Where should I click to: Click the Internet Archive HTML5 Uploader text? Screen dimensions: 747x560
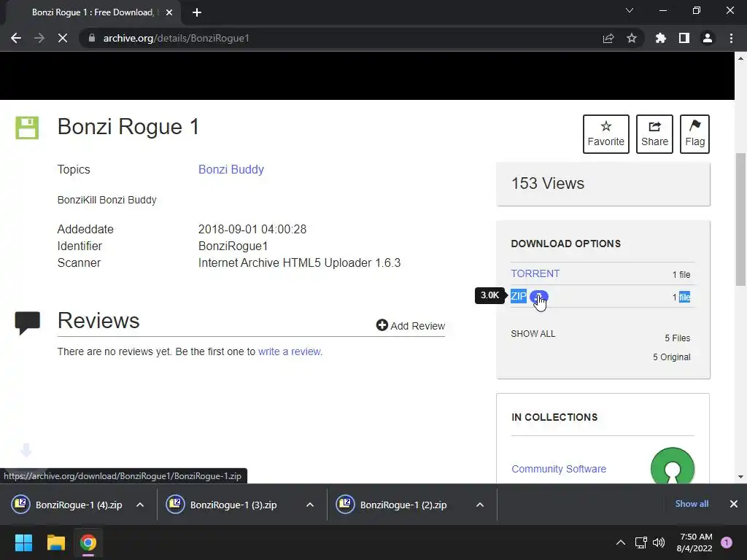pos(299,262)
